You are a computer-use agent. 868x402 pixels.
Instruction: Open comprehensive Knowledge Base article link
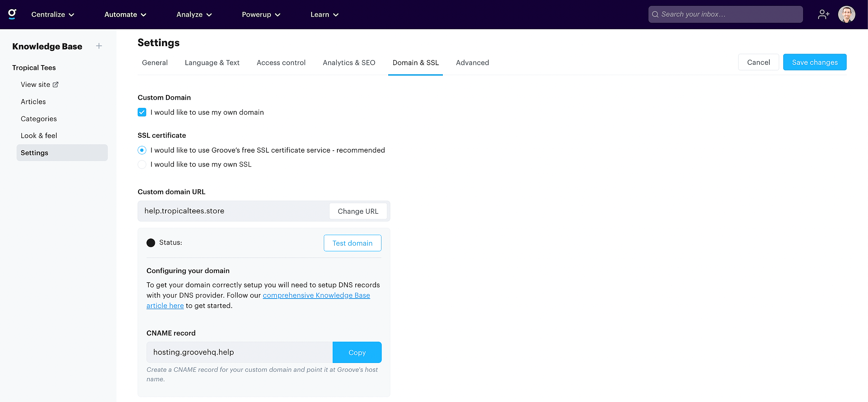click(316, 295)
